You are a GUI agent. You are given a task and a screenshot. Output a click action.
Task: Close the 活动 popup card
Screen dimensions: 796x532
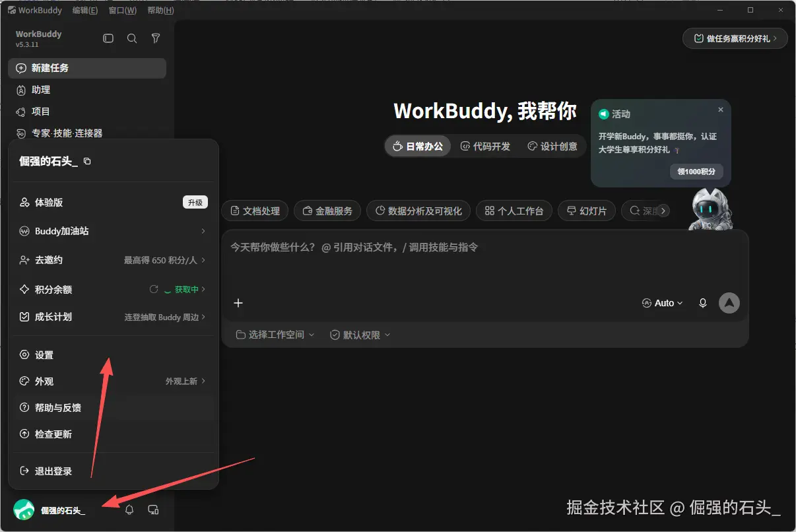721,110
